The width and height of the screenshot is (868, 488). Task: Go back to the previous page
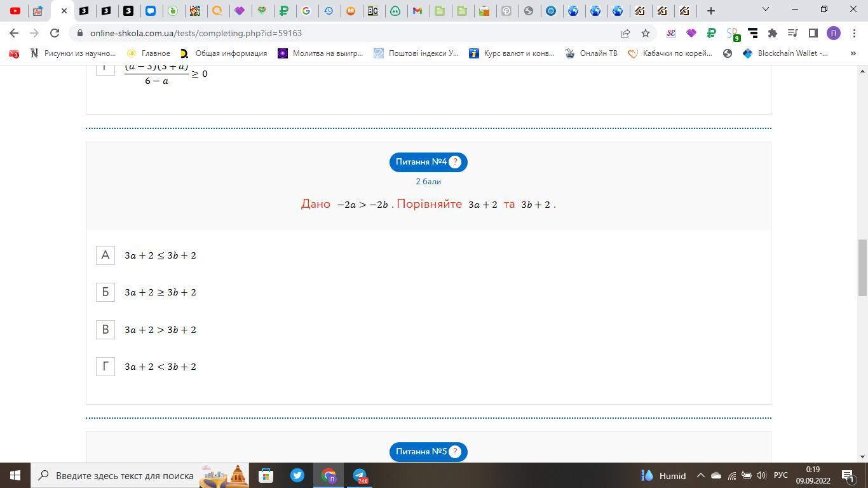coord(14,33)
